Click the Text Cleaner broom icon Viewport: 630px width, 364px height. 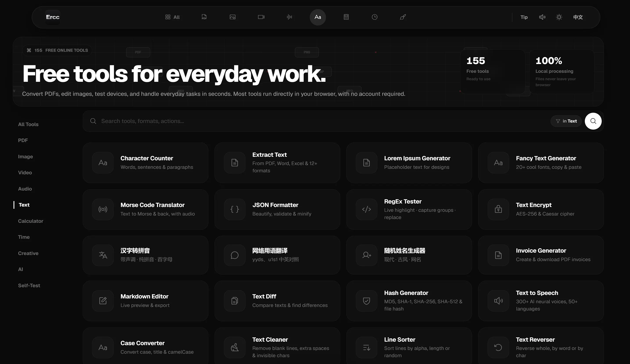234,347
